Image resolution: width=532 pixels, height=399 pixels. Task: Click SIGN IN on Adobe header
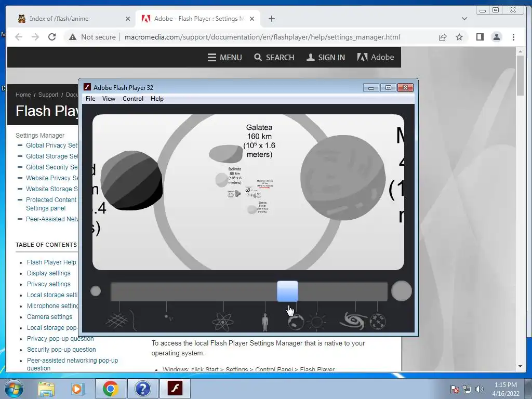coord(326,57)
